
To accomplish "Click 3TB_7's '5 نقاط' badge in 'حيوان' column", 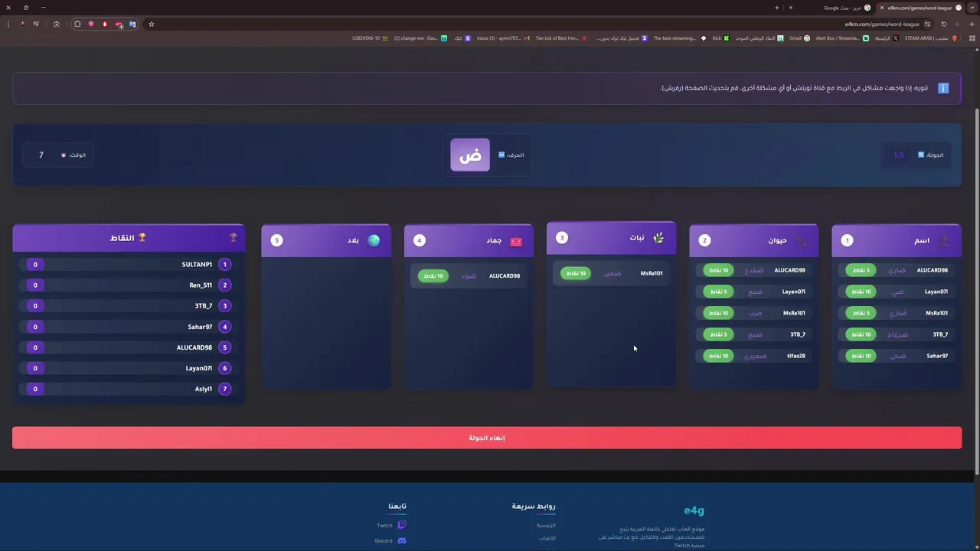I will 718,334.
